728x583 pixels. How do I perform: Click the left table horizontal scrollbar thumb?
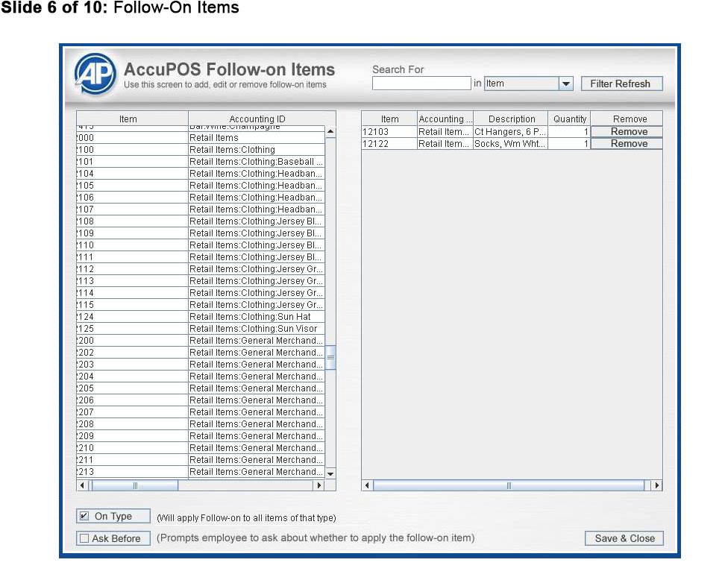[x=135, y=485]
